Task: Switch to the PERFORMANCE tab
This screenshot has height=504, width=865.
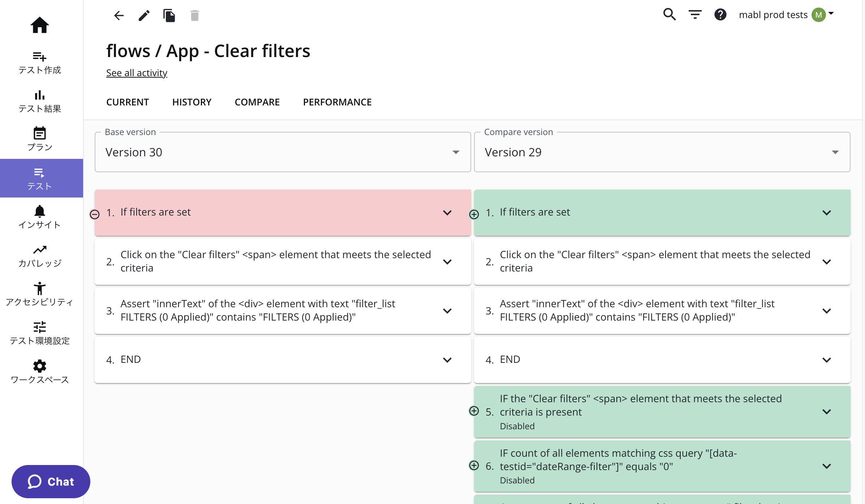Action: (x=337, y=102)
